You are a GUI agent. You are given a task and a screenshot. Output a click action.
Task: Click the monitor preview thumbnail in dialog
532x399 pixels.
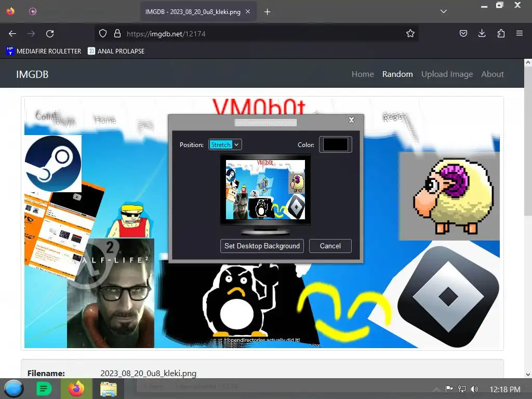(265, 190)
